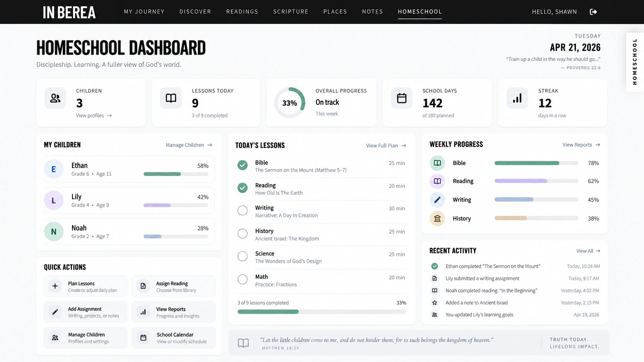The width and height of the screenshot is (644, 362).
Task: Click the Manage Children link in My Children
Action: pos(189,145)
